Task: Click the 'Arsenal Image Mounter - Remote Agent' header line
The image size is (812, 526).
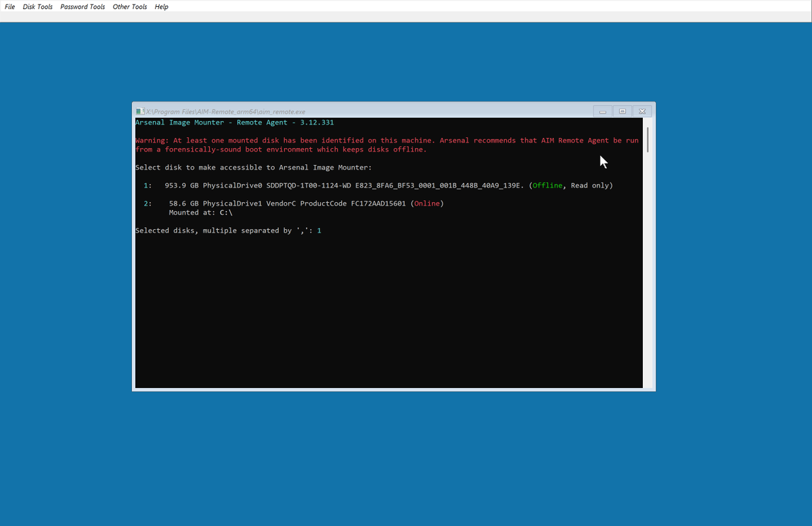Action: (234, 122)
